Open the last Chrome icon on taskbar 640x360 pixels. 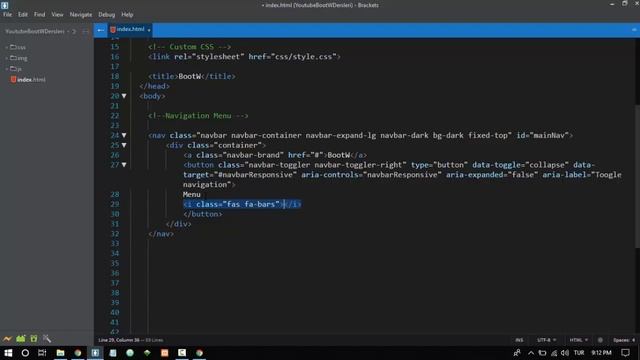[x=199, y=353]
